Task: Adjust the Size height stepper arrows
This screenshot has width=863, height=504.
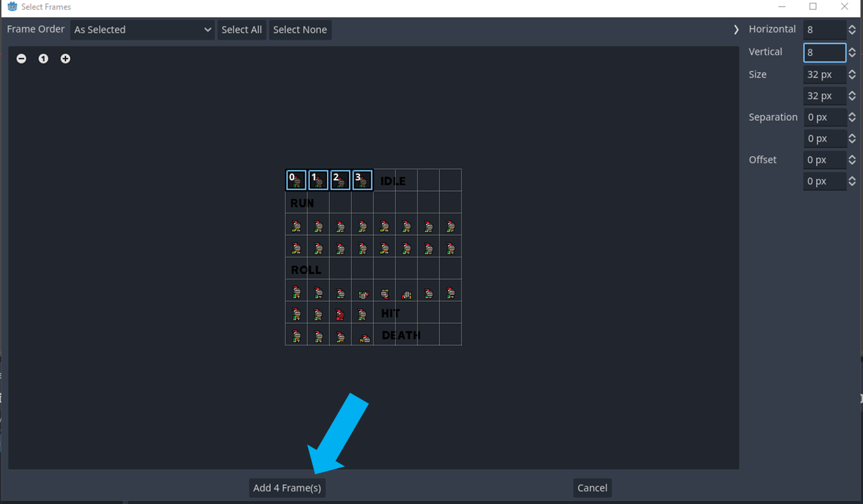Action: [852, 96]
